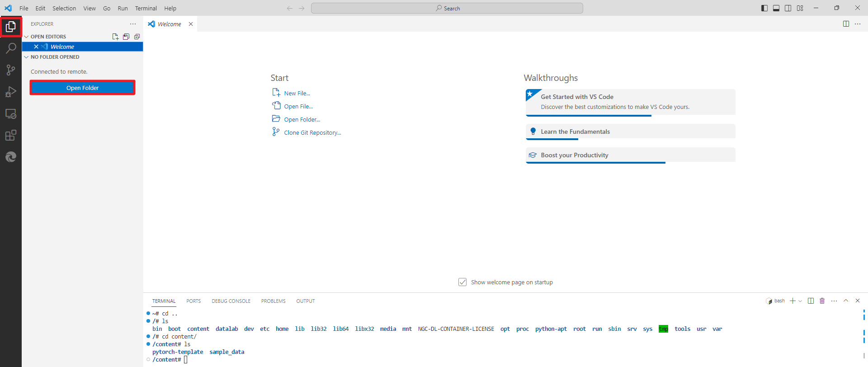Open the Extensions view
Image resolution: width=868 pixels, height=367 pixels.
point(11,135)
